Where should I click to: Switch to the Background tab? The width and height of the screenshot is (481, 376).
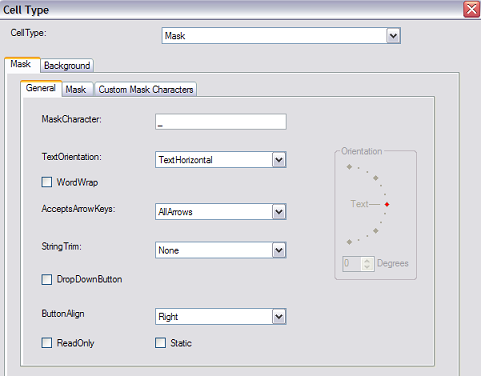click(67, 66)
